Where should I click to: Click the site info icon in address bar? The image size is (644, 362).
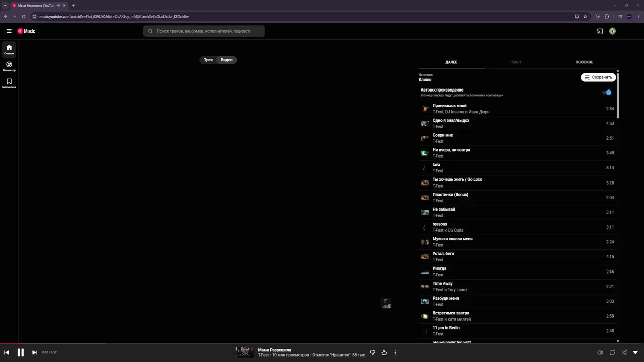pyautogui.click(x=34, y=16)
